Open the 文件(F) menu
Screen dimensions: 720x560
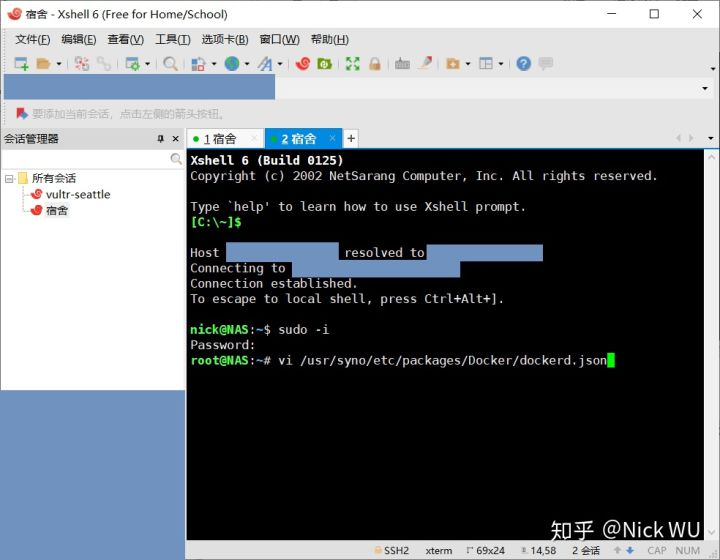coord(33,39)
